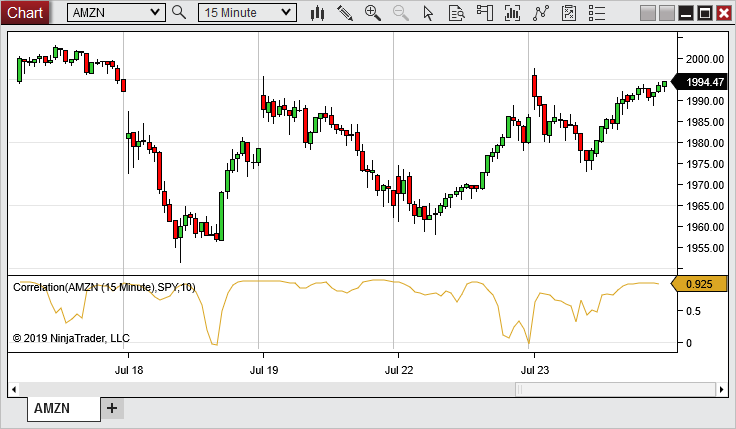Image resolution: width=736 pixels, height=429 pixels.
Task: Click the right scrollbar arrow
Action: click(721, 389)
